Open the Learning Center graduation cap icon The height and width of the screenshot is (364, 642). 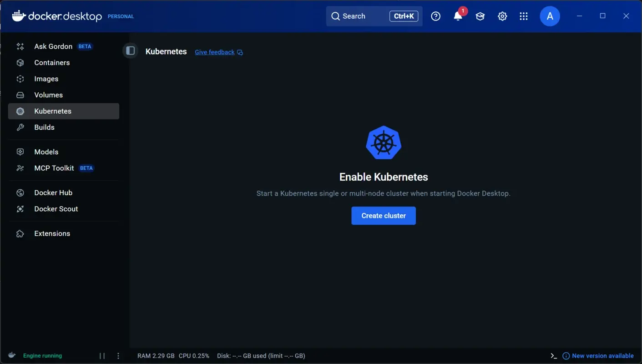pos(480,16)
